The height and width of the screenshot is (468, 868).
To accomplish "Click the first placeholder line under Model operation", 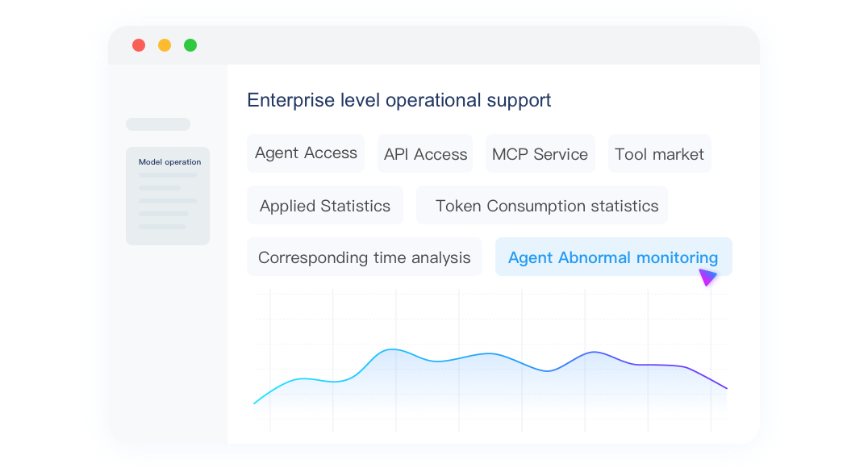I will pyautogui.click(x=168, y=175).
